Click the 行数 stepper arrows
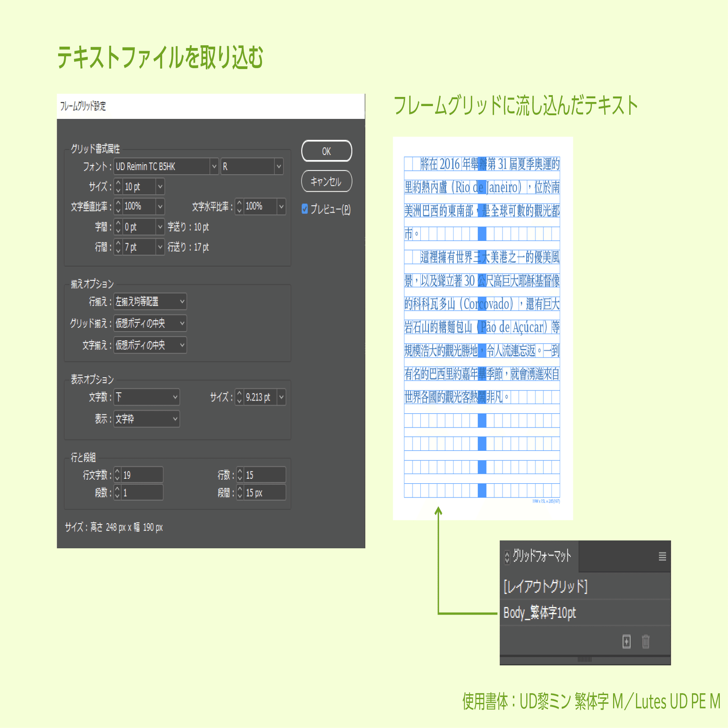 click(x=240, y=475)
